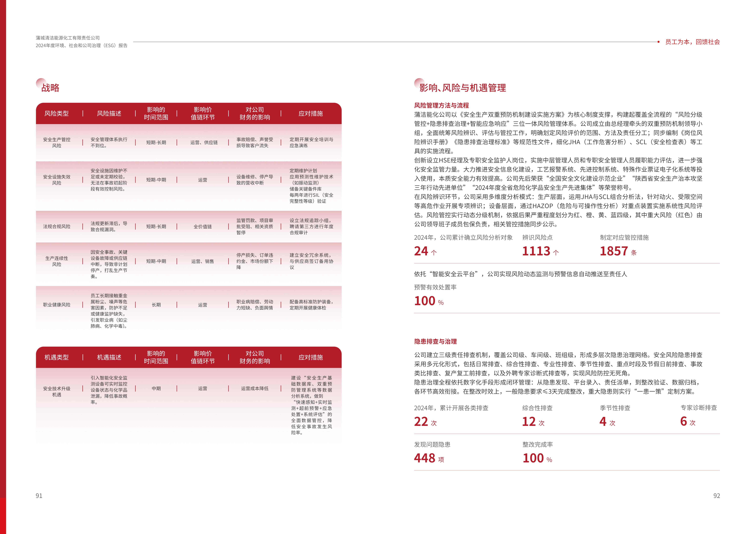This screenshot has height=534, width=756.
Task: Click the 预警有效处置率 100% figure
Action: [425, 301]
